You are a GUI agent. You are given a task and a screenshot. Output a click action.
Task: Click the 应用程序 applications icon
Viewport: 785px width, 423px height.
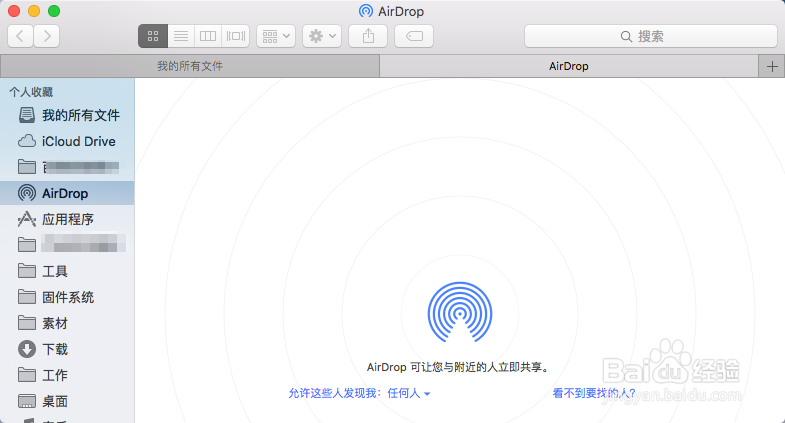27,219
